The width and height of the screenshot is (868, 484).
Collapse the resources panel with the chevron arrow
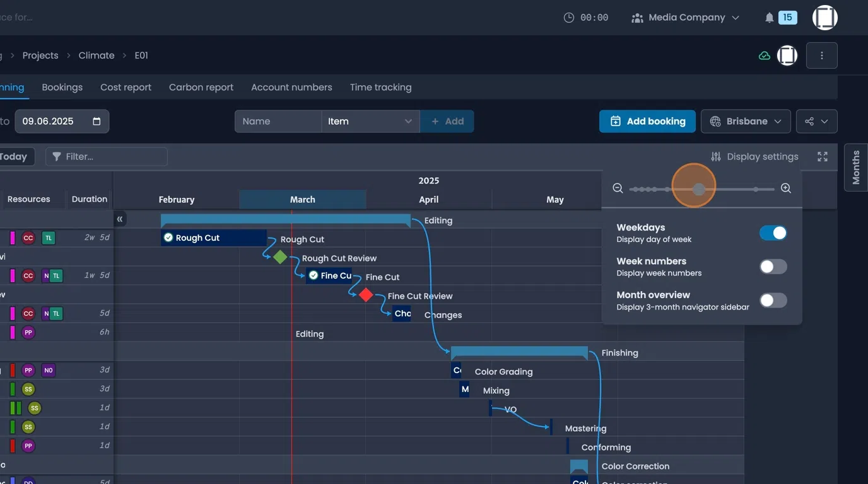click(120, 219)
